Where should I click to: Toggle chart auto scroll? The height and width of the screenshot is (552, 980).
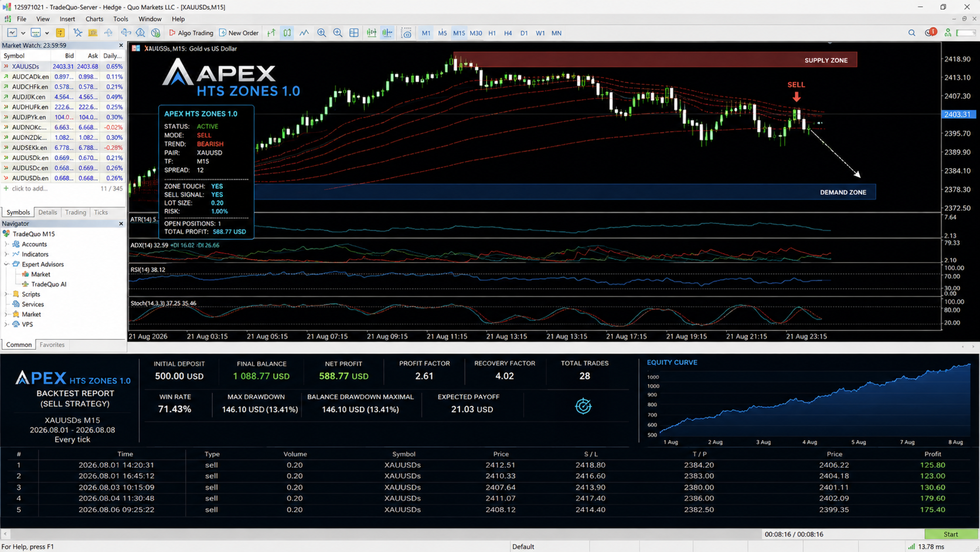[x=371, y=33]
